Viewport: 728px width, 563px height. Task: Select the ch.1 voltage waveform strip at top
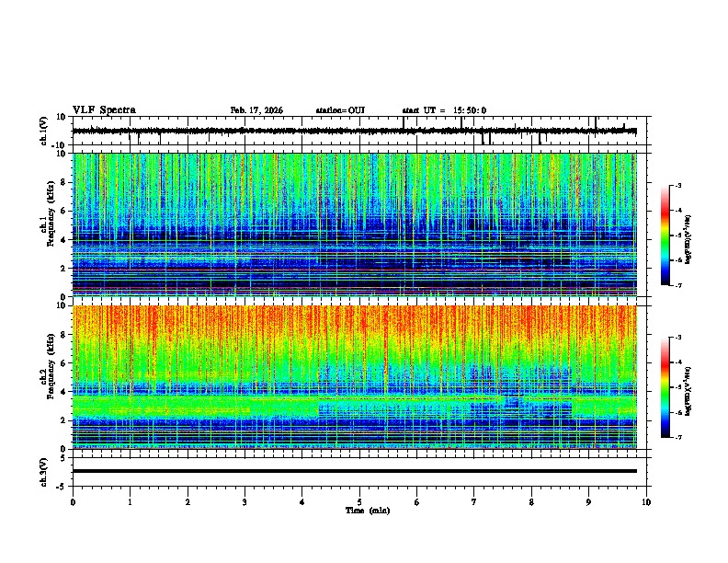click(354, 131)
